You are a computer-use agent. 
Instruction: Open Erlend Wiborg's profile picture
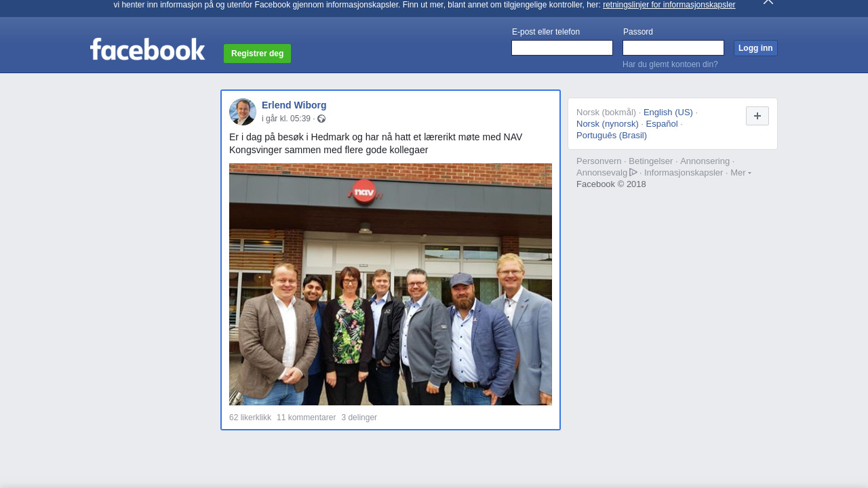[243, 112]
